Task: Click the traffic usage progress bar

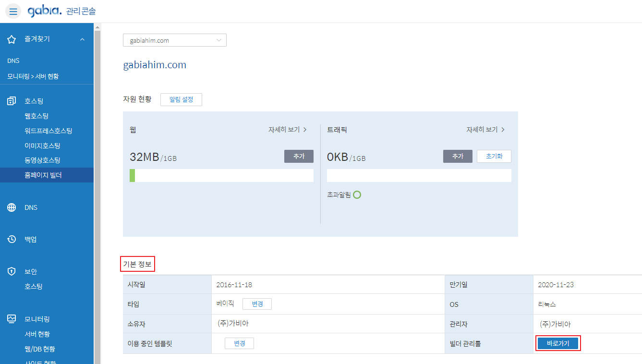Action: [x=419, y=175]
